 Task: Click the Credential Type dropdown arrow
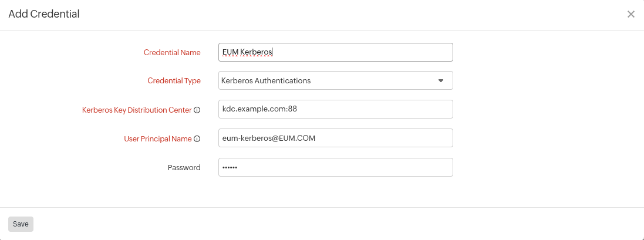coord(441,80)
